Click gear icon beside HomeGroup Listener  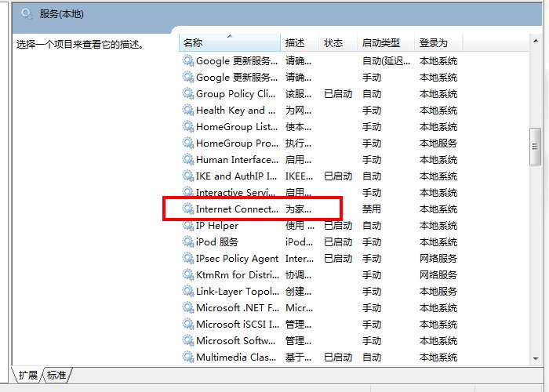pos(188,127)
